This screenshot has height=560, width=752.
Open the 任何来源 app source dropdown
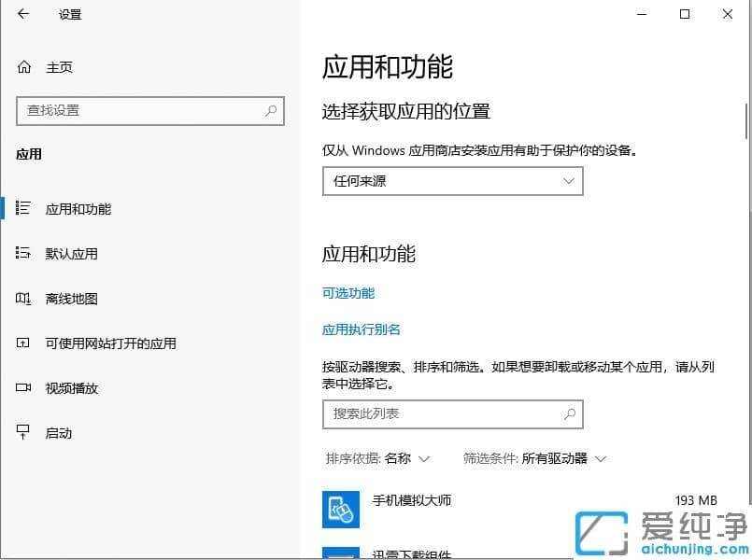pos(452,180)
